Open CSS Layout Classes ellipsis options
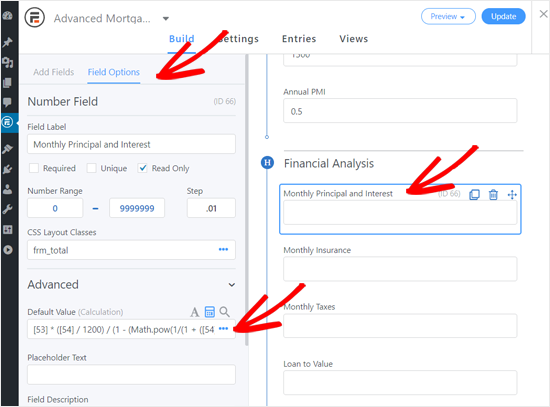The image size is (550, 407). (x=223, y=249)
